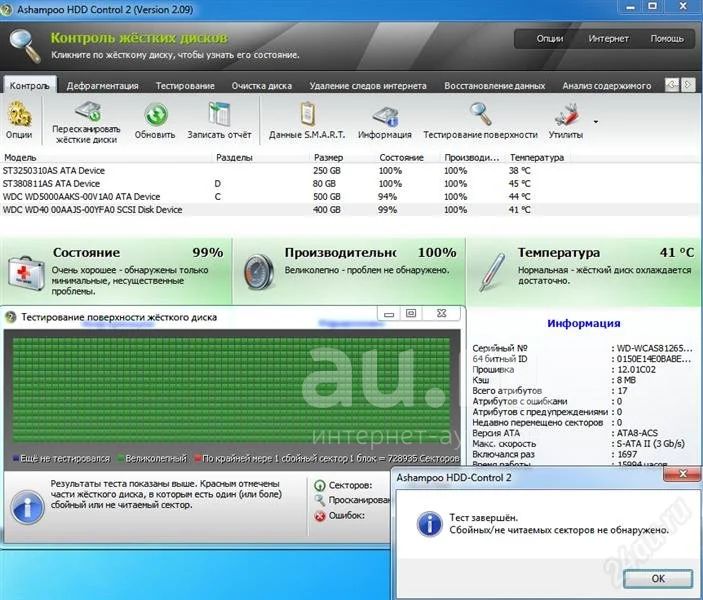The image size is (703, 600).
Task: Open the Опции menu in the header
Action: click(x=550, y=39)
